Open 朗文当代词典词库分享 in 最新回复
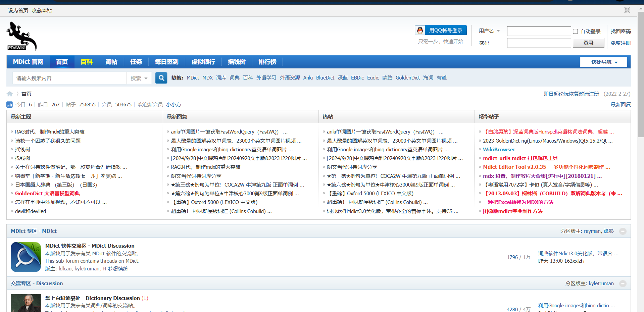This screenshot has height=312, width=644. click(x=196, y=176)
